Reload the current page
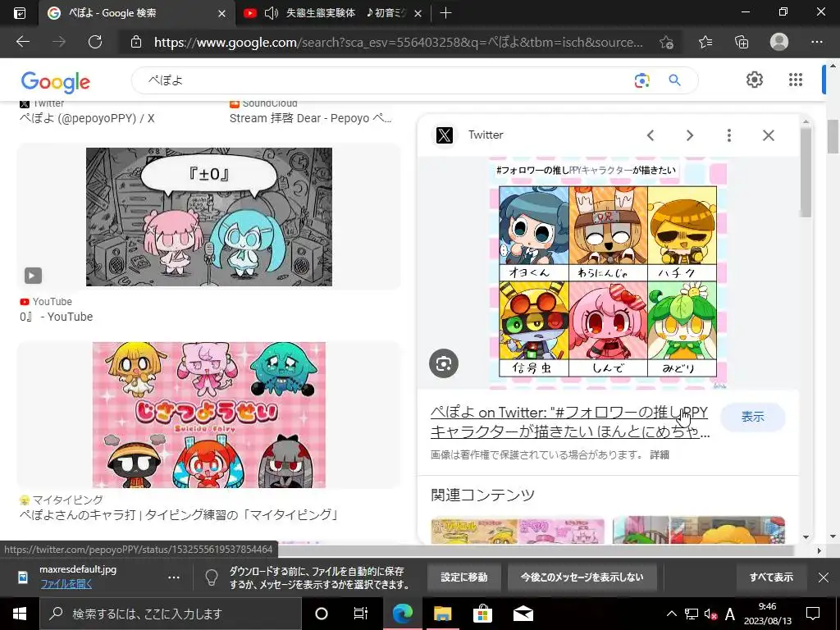Image resolution: width=840 pixels, height=630 pixels. tap(95, 42)
